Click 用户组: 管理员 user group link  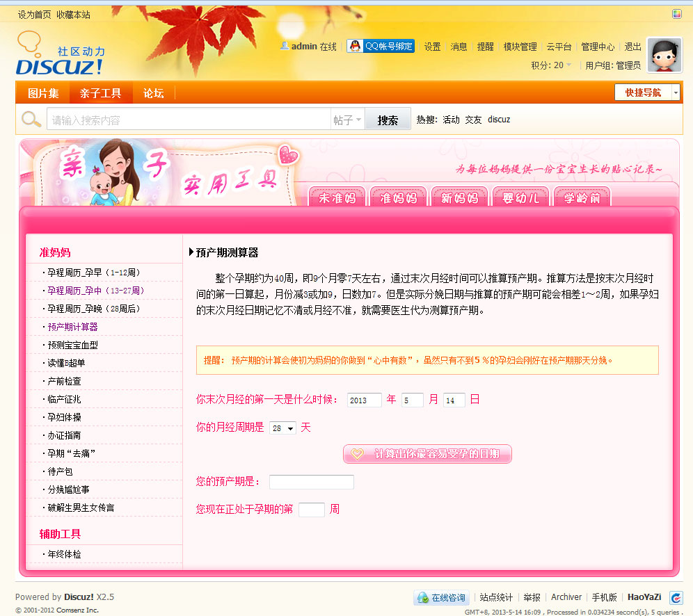click(613, 65)
